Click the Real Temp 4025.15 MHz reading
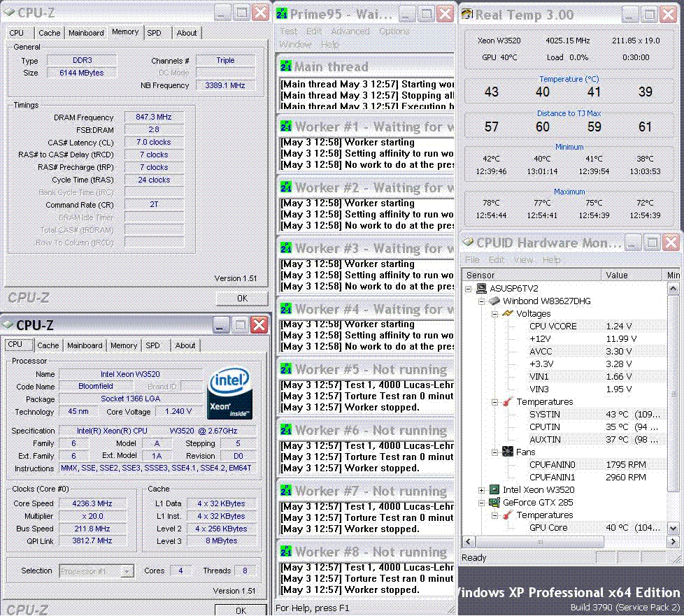 click(x=567, y=41)
